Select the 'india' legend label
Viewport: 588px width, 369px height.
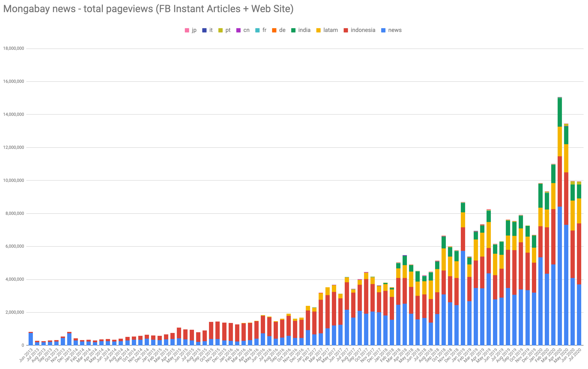pos(304,30)
